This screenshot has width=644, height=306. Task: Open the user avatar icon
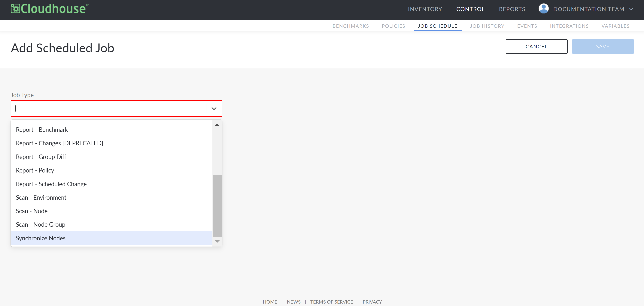tap(543, 9)
